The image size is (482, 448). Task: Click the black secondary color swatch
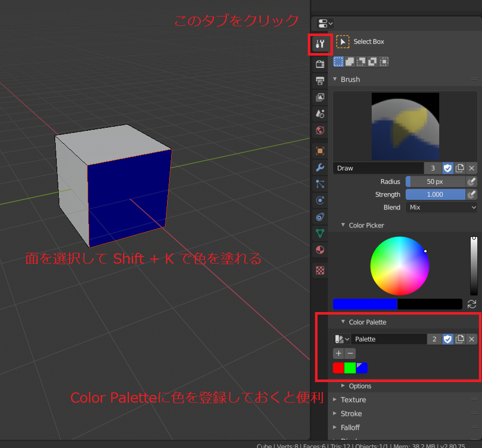430,304
